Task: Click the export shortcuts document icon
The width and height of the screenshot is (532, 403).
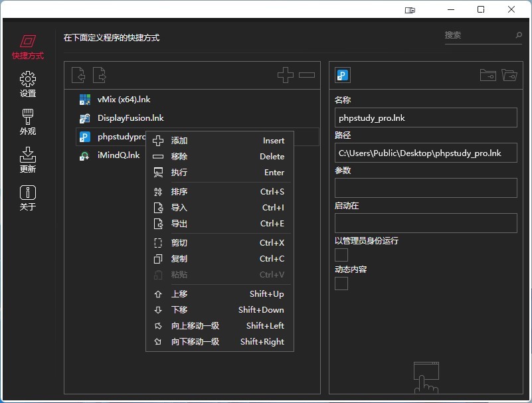Action: (98, 75)
